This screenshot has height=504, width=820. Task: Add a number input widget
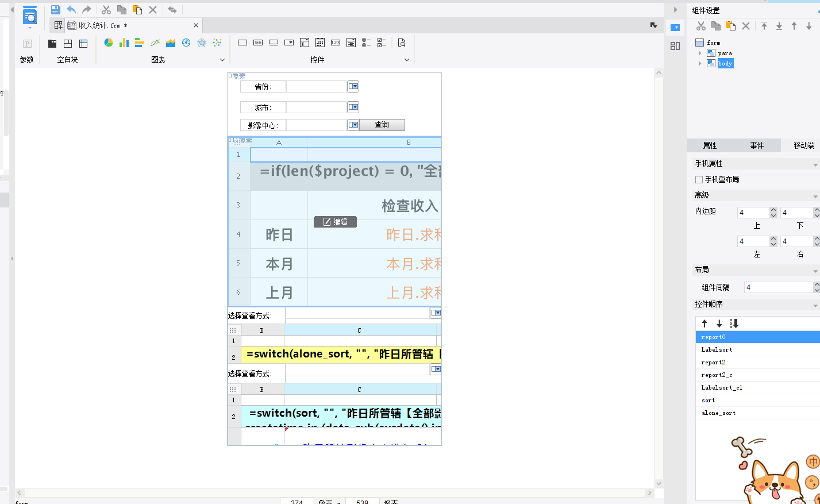336,43
